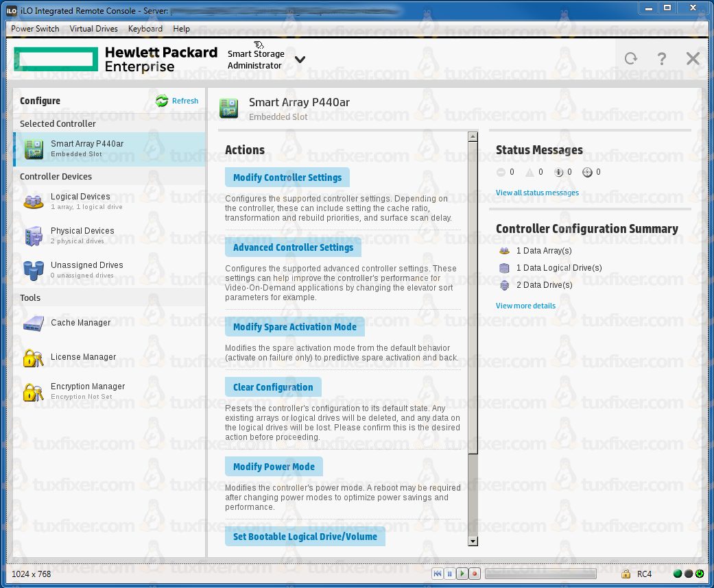Click View more details link
The width and height of the screenshot is (714, 588).
click(525, 306)
